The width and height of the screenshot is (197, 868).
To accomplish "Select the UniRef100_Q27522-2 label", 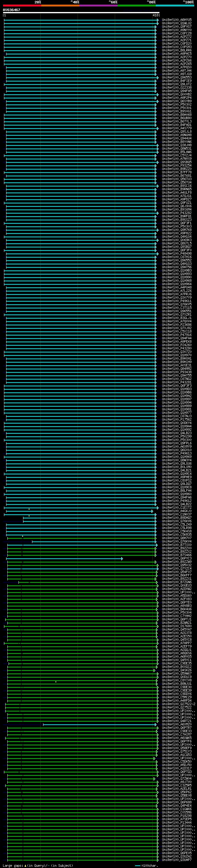I will pyautogui.click(x=179, y=704).
